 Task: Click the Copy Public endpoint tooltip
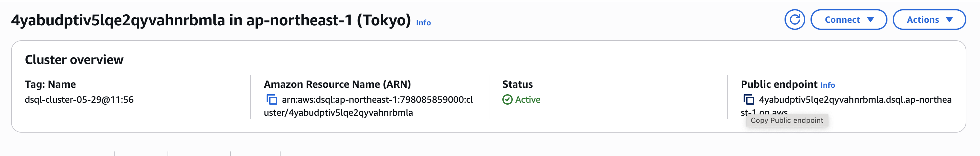(x=787, y=121)
